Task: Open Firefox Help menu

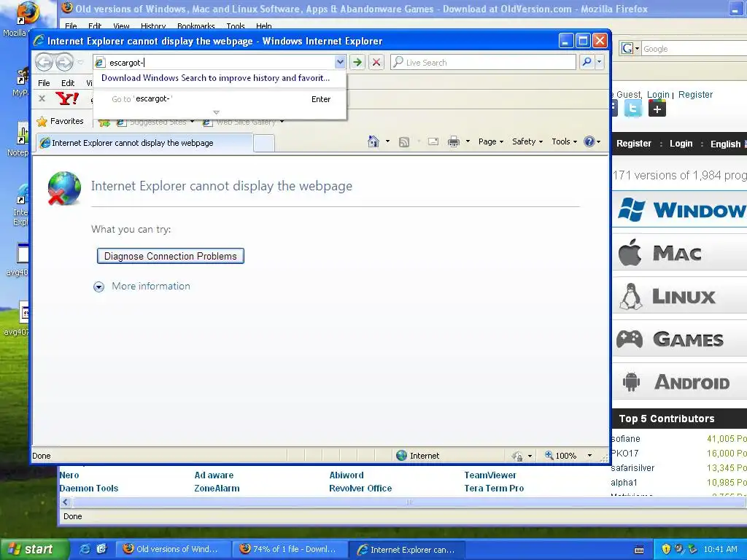Action: point(263,26)
